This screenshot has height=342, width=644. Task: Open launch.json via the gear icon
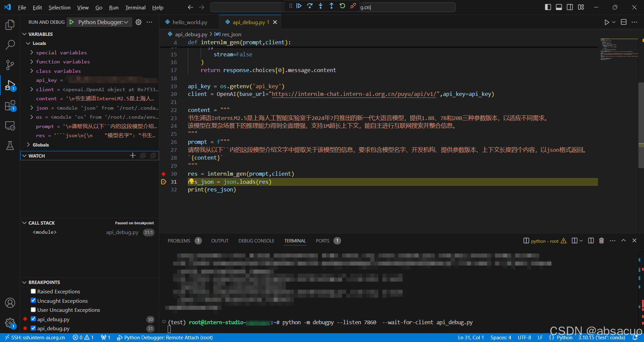click(138, 22)
